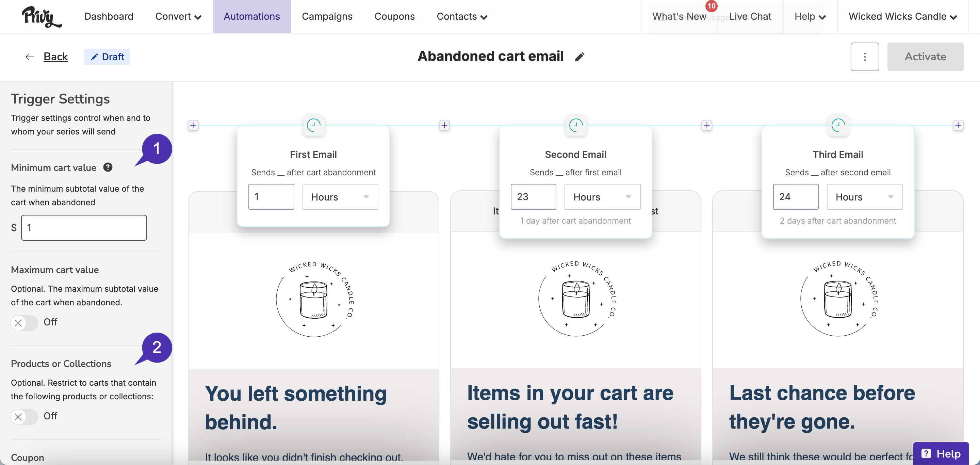Click the Back link
Image resolution: width=980 pixels, height=465 pixels.
point(55,57)
